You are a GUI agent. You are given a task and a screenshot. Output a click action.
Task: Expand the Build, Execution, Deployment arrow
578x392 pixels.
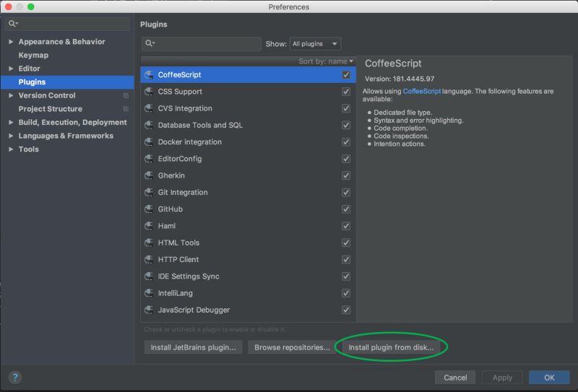11,122
